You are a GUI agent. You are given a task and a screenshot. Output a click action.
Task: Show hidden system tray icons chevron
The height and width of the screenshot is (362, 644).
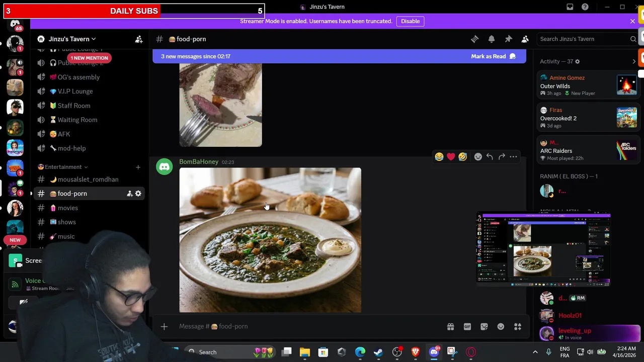(x=535, y=352)
